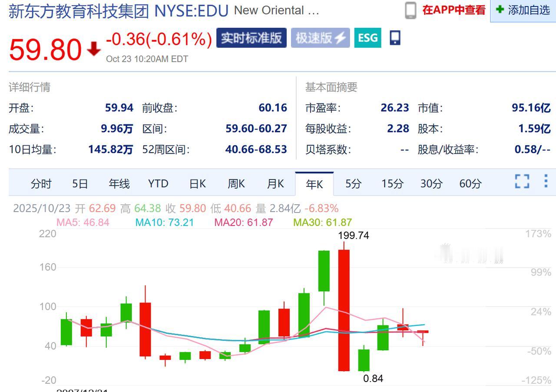This screenshot has height=392, width=556.
Task: Click the phone icon beside 在APP中查看
Action: click(410, 10)
